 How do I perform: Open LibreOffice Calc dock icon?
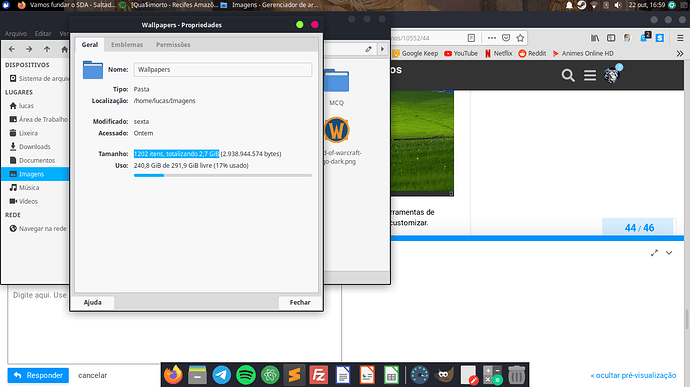(x=391, y=375)
